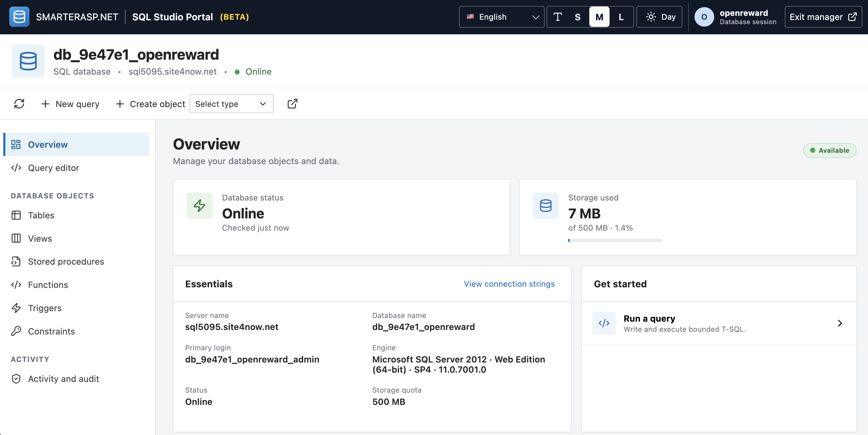Image resolution: width=868 pixels, height=435 pixels.
Task: Select small text size S
Action: (x=578, y=17)
